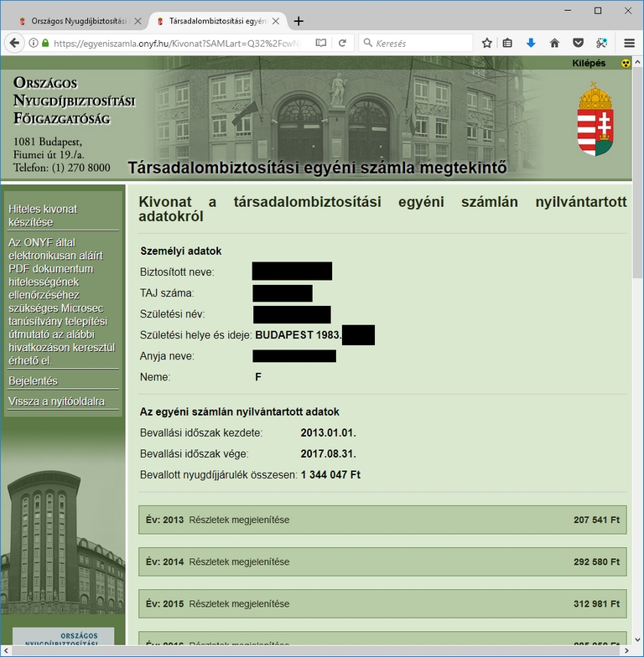This screenshot has height=657, width=644.
Task: Open a new tab with plus button
Action: click(299, 21)
